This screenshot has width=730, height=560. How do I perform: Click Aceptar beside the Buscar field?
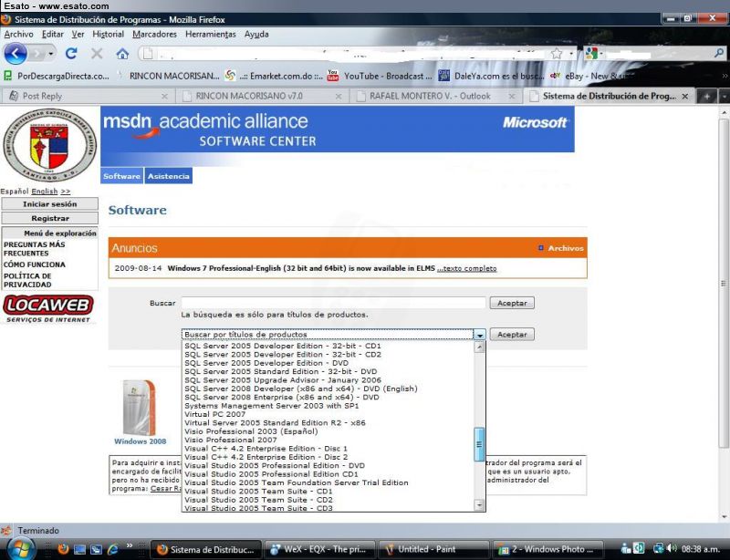(512, 303)
